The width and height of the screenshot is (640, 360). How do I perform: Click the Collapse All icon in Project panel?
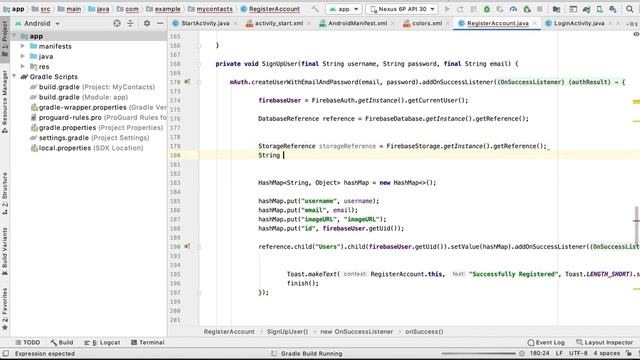click(130, 24)
